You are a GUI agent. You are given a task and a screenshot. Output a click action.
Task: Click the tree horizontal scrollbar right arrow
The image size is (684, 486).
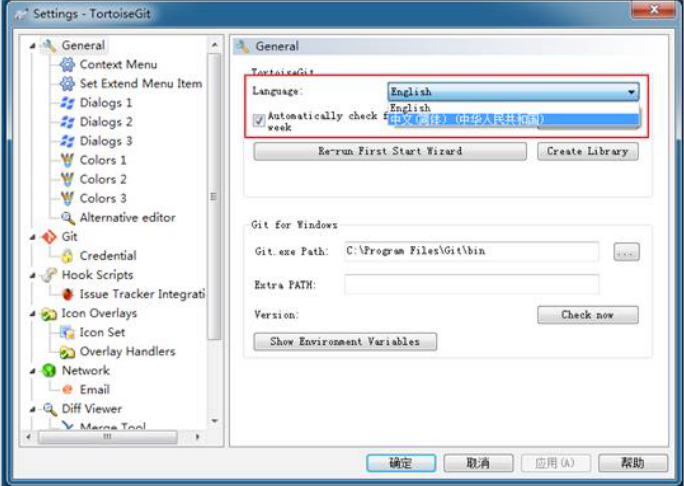[x=198, y=437]
